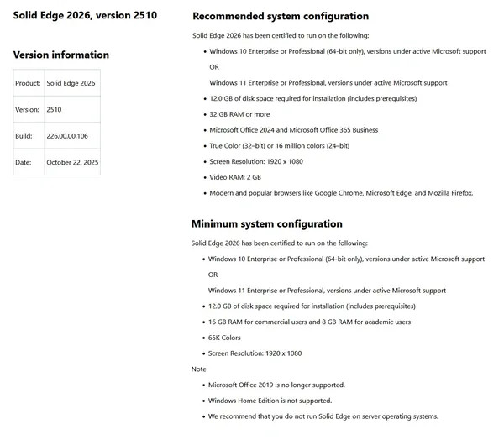Select the Solid Edge 2026 product value cell
504x445 pixels.
click(72, 83)
